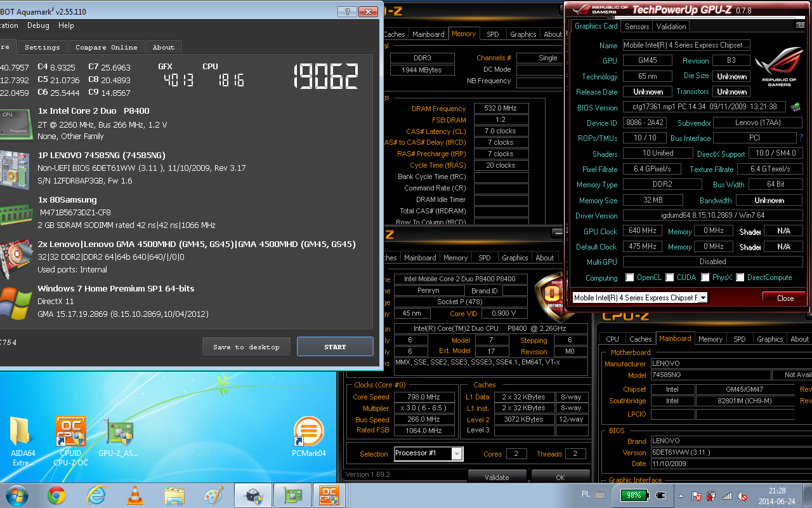Launch Internet Explorer from the taskbar
This screenshot has width=812, height=508.
coord(96,495)
